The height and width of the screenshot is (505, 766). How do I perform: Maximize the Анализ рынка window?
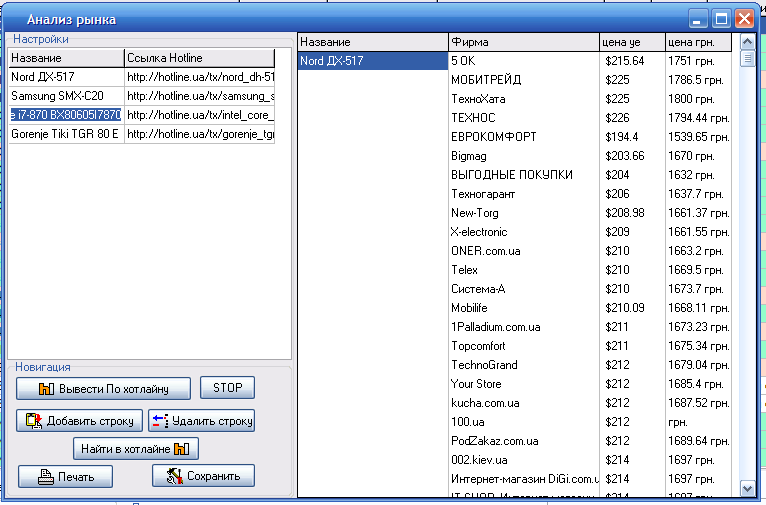click(x=721, y=18)
